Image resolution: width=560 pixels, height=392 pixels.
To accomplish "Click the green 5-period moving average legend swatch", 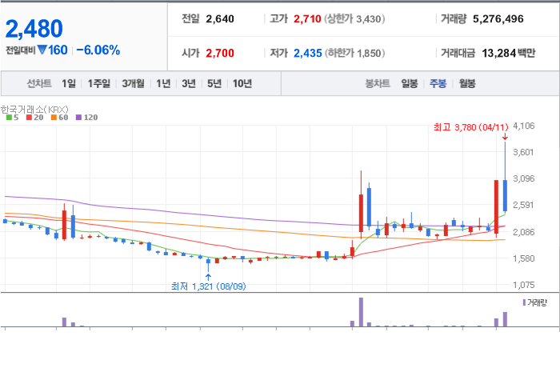I will point(9,118).
